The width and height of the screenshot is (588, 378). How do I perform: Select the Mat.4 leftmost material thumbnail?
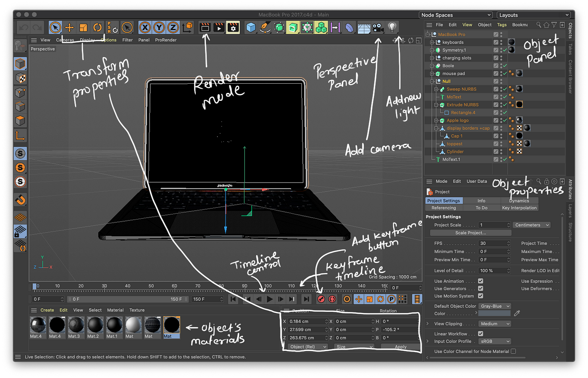click(x=38, y=325)
